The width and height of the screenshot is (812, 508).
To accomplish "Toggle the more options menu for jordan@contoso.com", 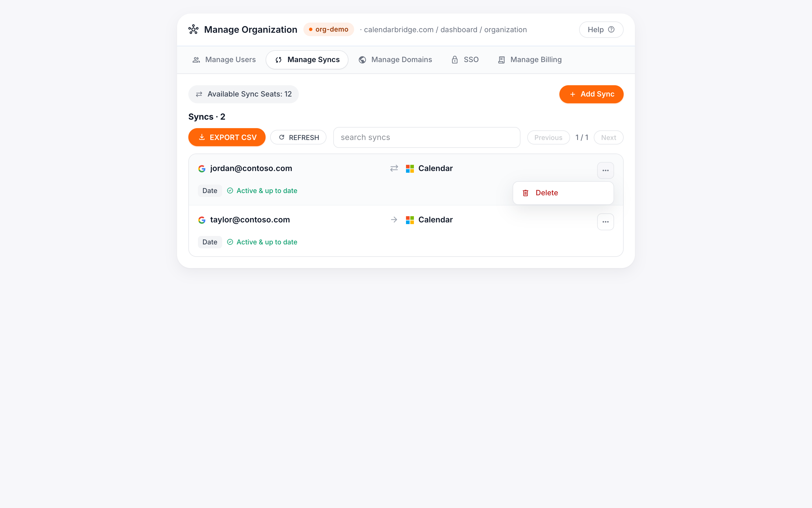I will coord(605,170).
